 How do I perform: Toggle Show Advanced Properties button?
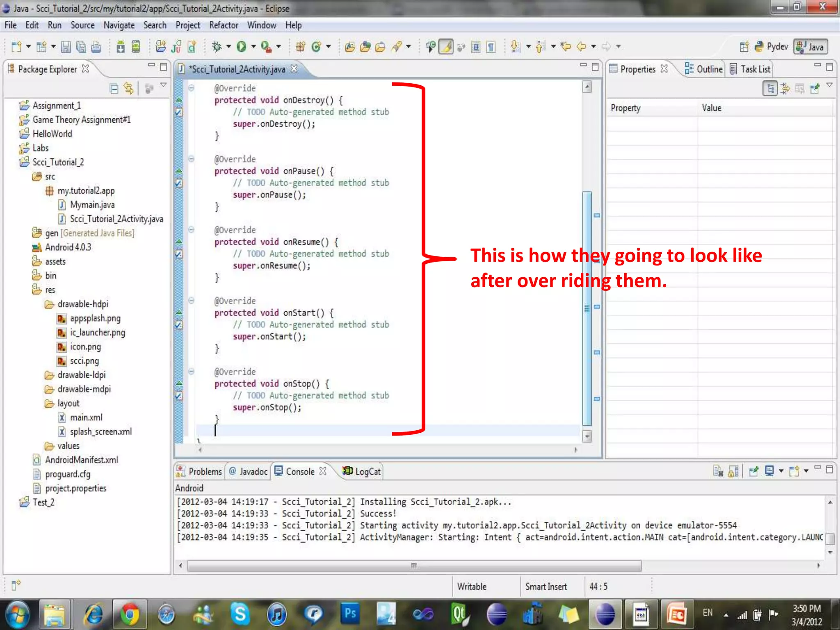click(785, 89)
